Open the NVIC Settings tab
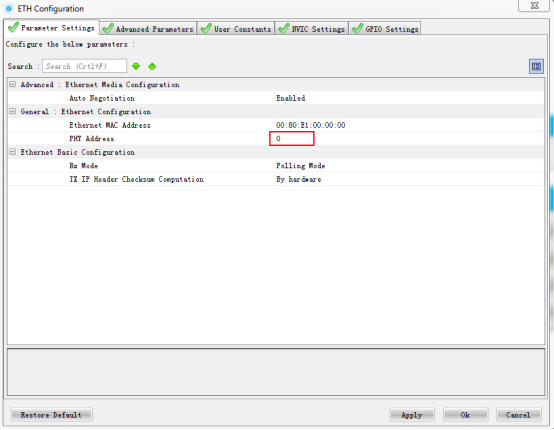 pyautogui.click(x=312, y=29)
